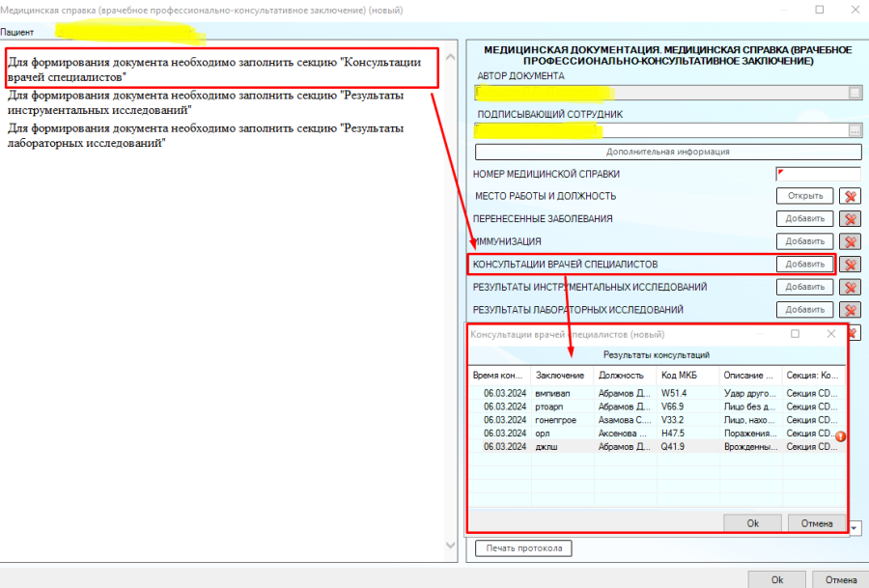Viewport: 869px width, 588px height.
Task: Open dropdown arrow beside the consultations dialog
Action: pos(855,527)
